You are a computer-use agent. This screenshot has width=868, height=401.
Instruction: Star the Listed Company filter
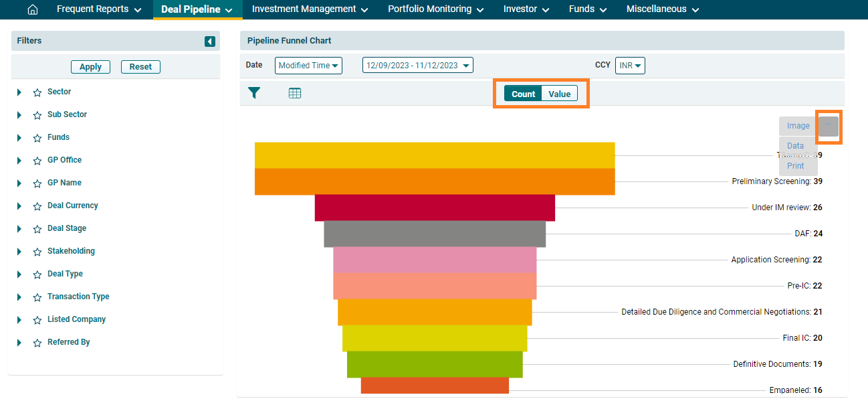(37, 320)
